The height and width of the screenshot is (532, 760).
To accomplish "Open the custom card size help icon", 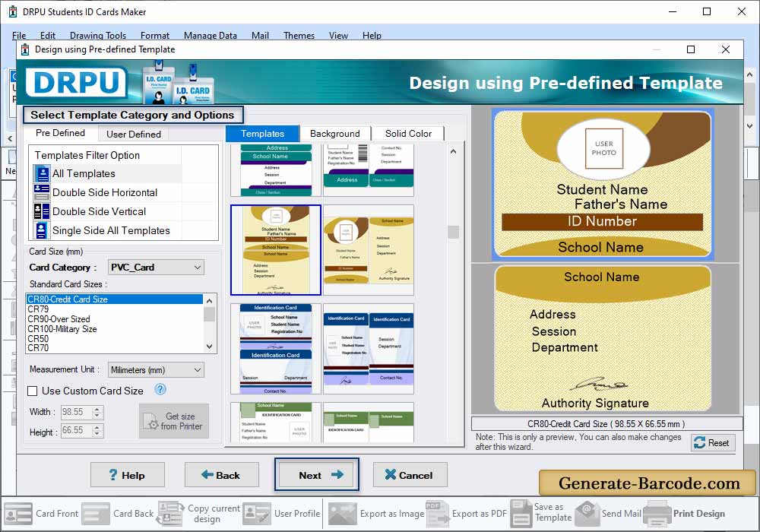I will click(160, 389).
